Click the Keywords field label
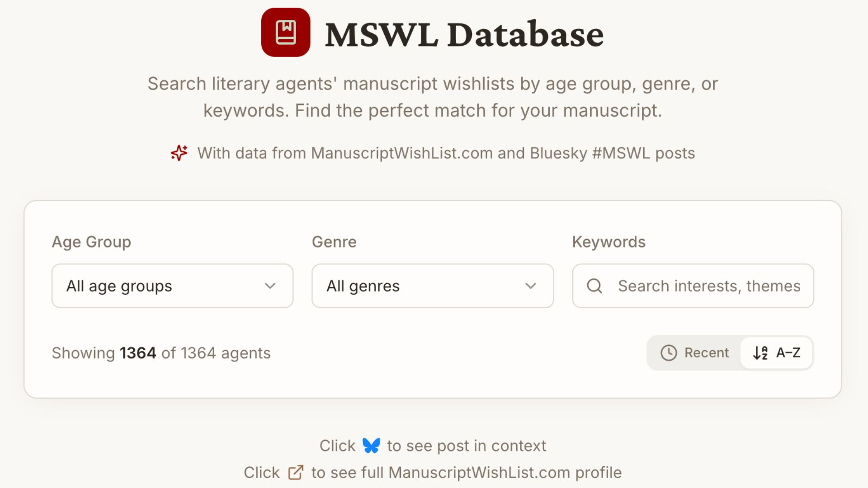Viewport: 868px width, 488px height. 609,242
